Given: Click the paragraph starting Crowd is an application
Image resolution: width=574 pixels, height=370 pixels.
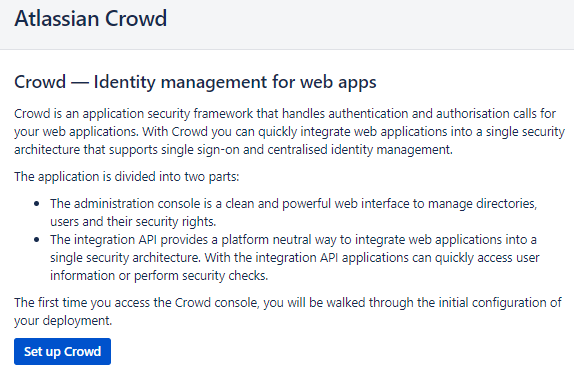Looking at the screenshot, I should (289, 131).
